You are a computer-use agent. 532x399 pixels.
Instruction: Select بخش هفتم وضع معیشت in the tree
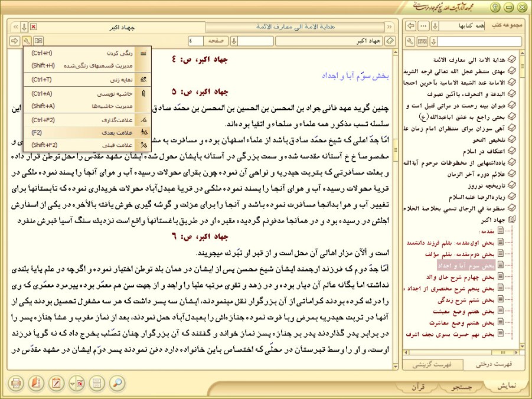tap(464, 311)
